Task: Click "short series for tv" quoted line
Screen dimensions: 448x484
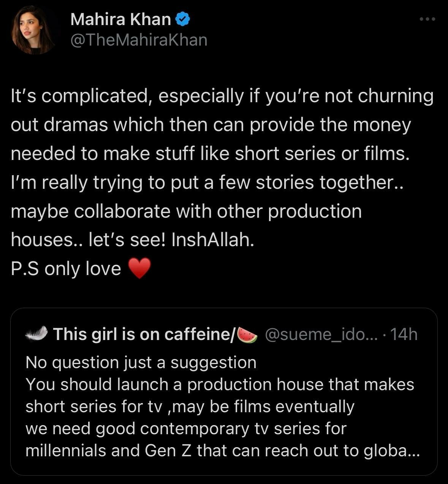Action: pyautogui.click(x=96, y=406)
